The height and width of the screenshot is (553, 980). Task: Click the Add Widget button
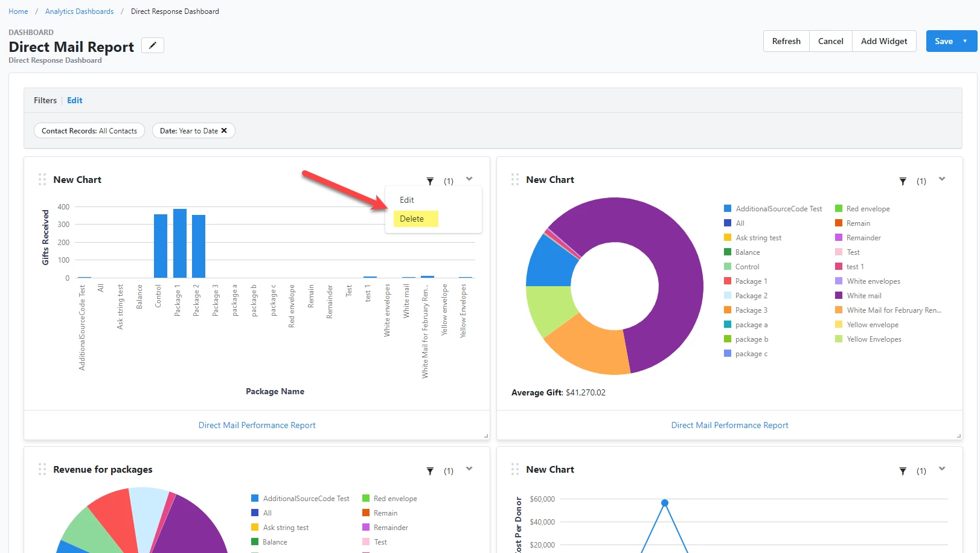(x=884, y=41)
